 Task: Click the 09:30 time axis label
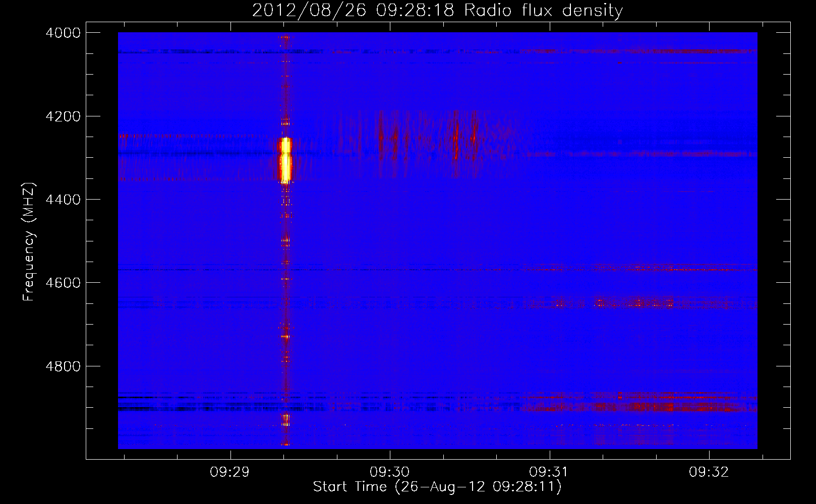click(x=389, y=472)
